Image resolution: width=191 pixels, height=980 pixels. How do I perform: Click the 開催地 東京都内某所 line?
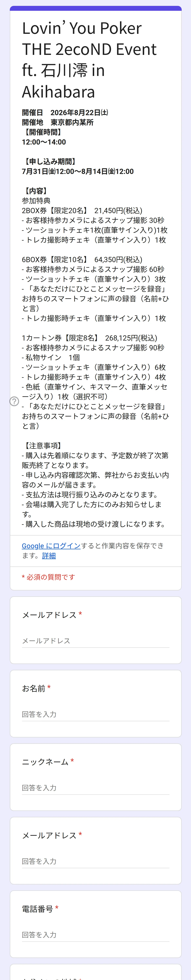tap(57, 122)
